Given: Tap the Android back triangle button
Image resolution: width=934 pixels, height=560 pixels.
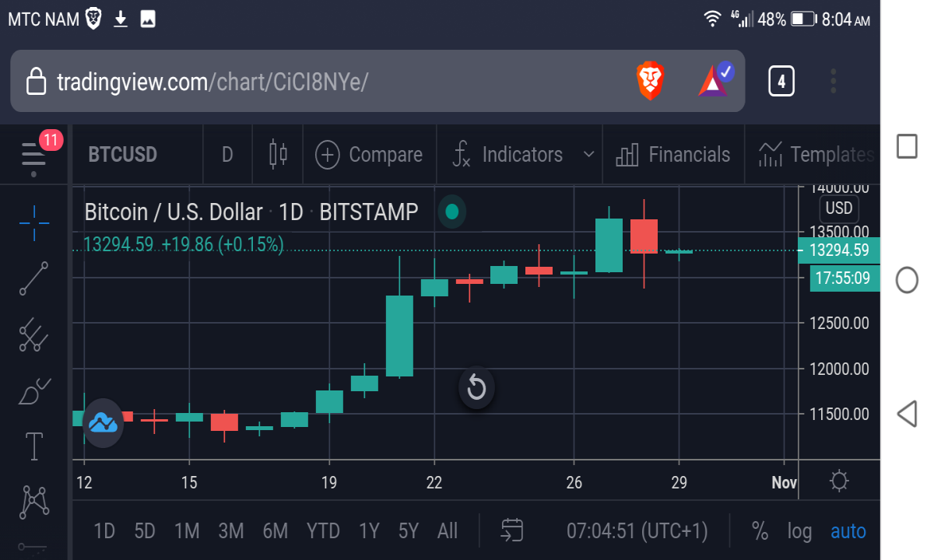Looking at the screenshot, I should (x=907, y=414).
